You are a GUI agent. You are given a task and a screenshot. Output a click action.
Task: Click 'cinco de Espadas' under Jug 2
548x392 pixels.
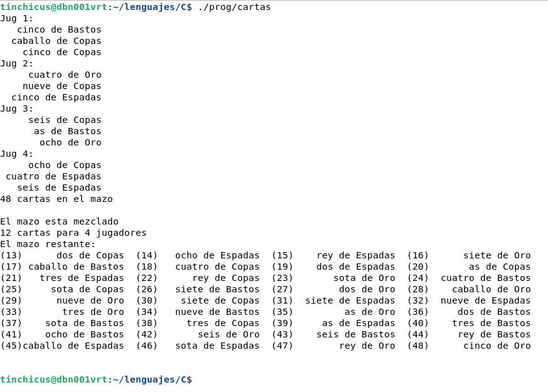(x=56, y=97)
